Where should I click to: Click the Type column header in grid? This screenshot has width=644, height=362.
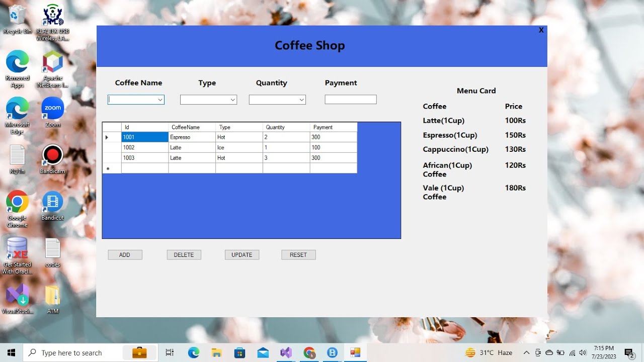[x=239, y=127]
